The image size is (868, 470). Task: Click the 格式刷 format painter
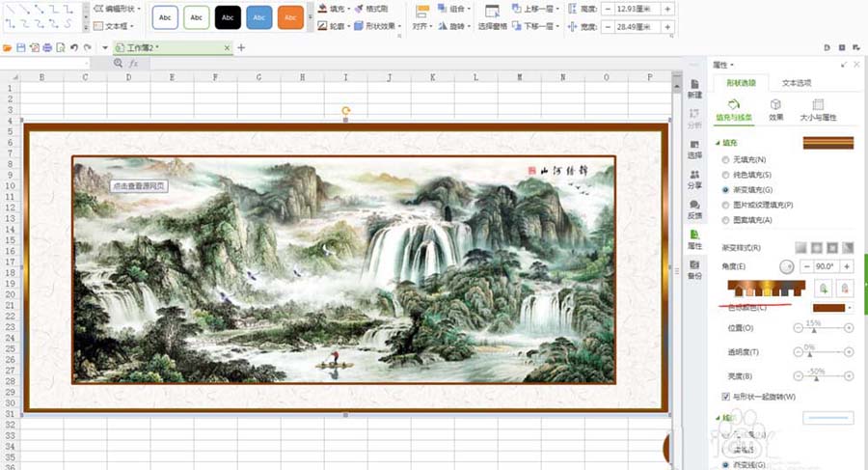click(x=371, y=9)
